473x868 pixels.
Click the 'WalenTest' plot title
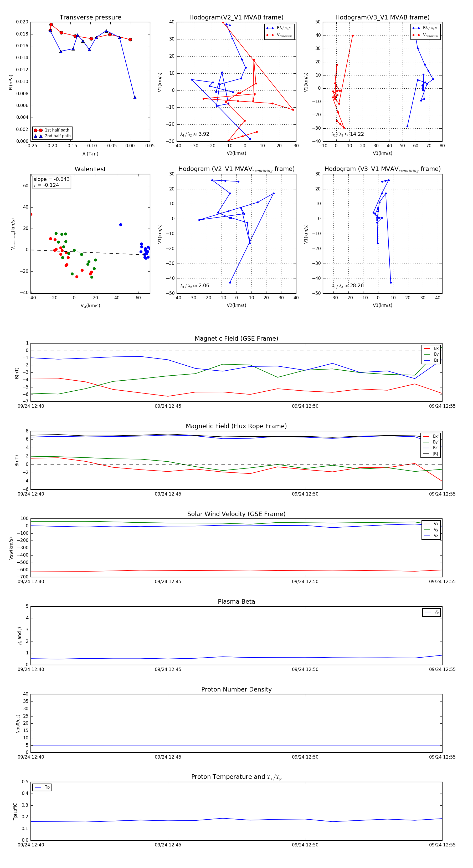pyautogui.click(x=90, y=169)
